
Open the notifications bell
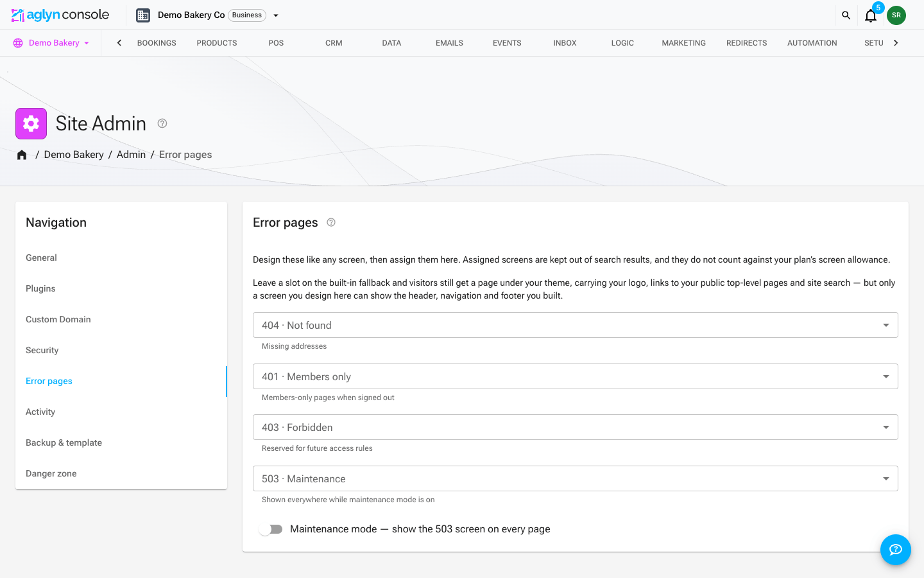pos(870,16)
